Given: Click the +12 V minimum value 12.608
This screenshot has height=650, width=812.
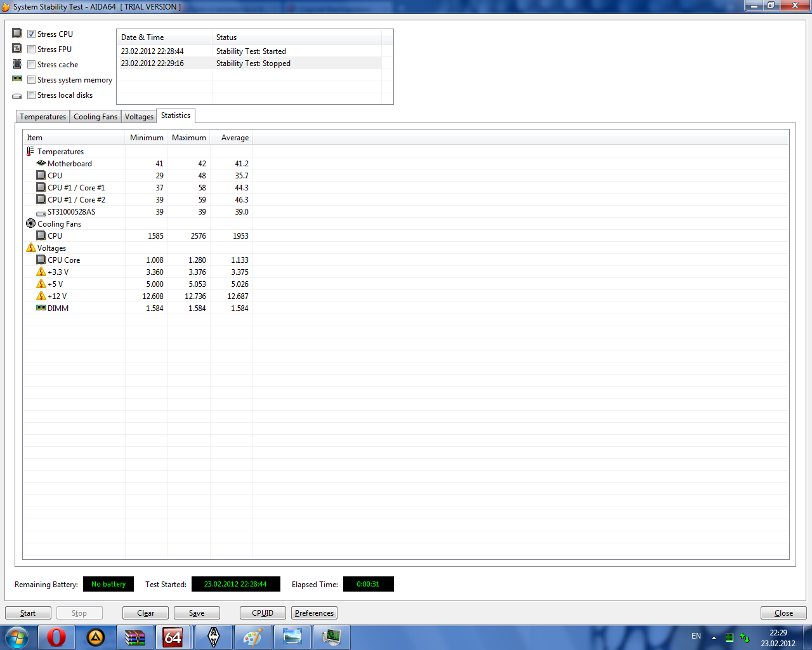Looking at the screenshot, I should pos(153,296).
